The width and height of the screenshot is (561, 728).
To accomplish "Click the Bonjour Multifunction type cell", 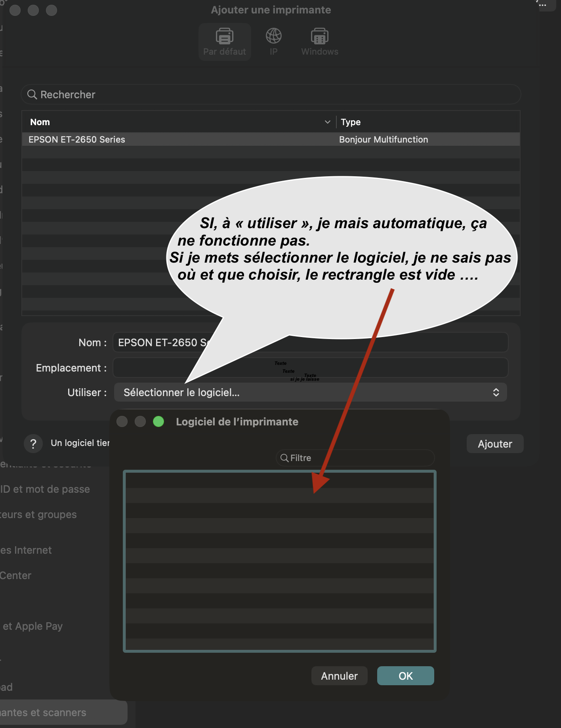I will click(384, 139).
